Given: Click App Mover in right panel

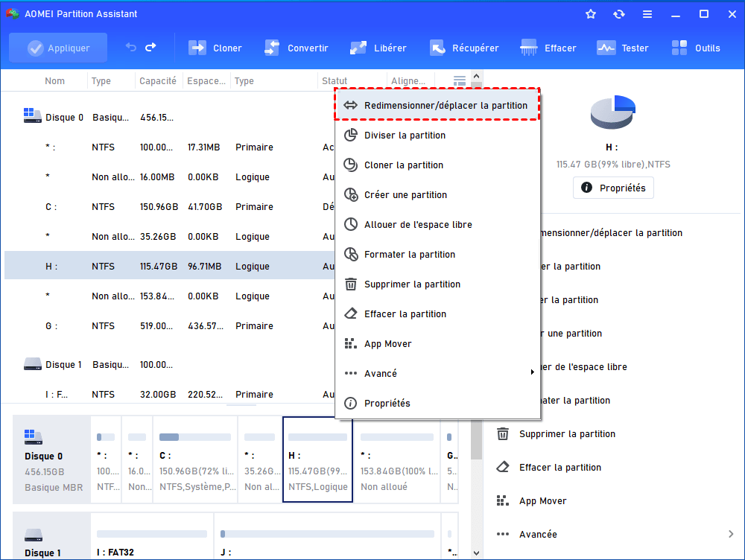Looking at the screenshot, I should [542, 501].
